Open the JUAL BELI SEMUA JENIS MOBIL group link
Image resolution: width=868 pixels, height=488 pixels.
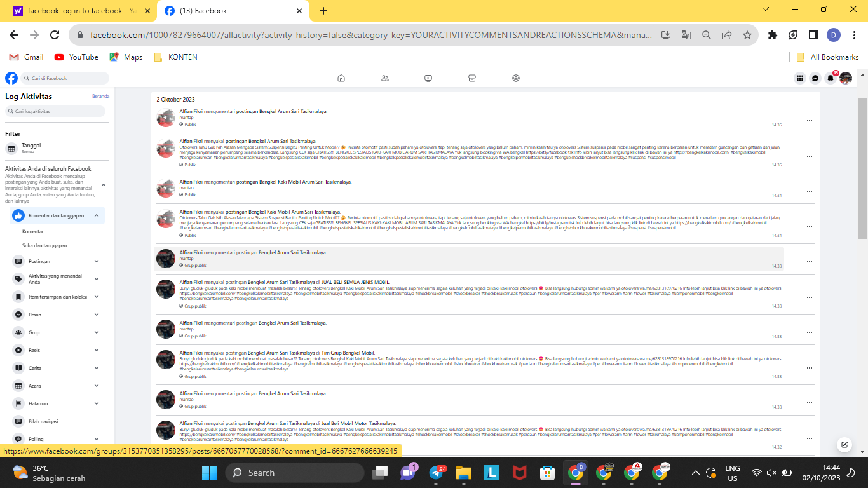355,282
